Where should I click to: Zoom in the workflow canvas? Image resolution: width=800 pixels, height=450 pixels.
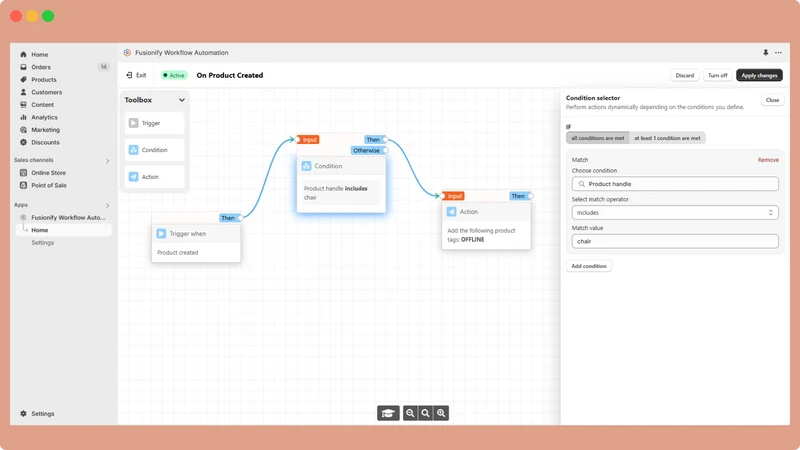[x=441, y=413]
